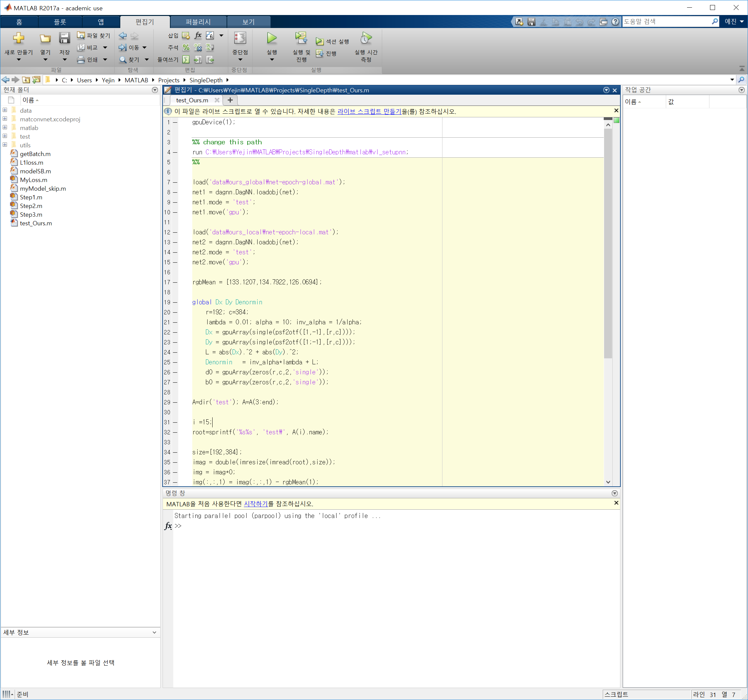Image resolution: width=748 pixels, height=700 pixels.
Task: Click the Find Files (파일 찾기) icon
Action: click(x=81, y=35)
